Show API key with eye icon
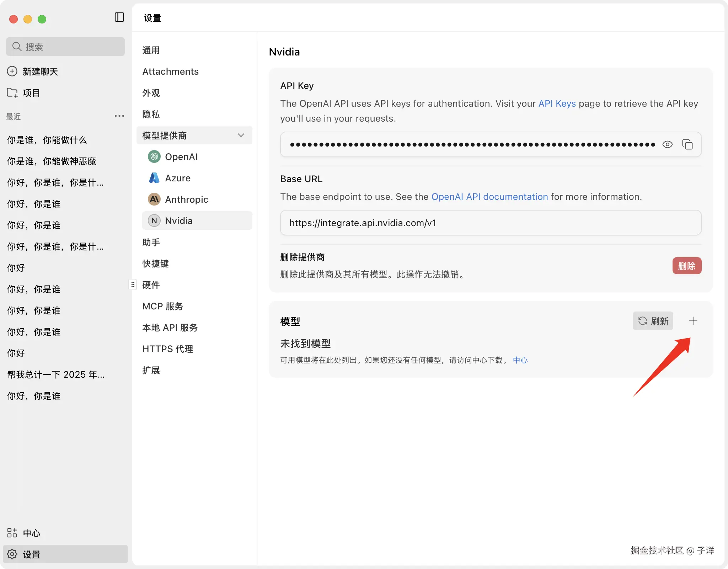 click(667, 144)
